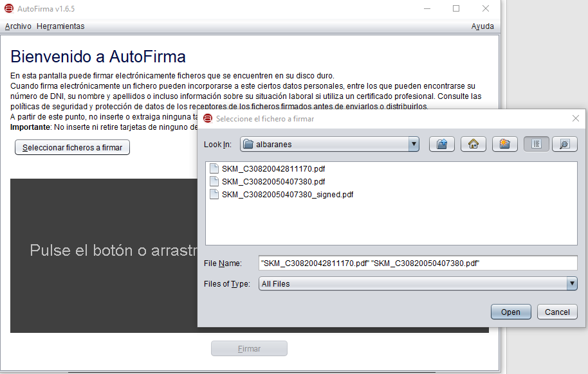
Task: Select file SKM_C30820050407380.pdf
Action: click(273, 181)
